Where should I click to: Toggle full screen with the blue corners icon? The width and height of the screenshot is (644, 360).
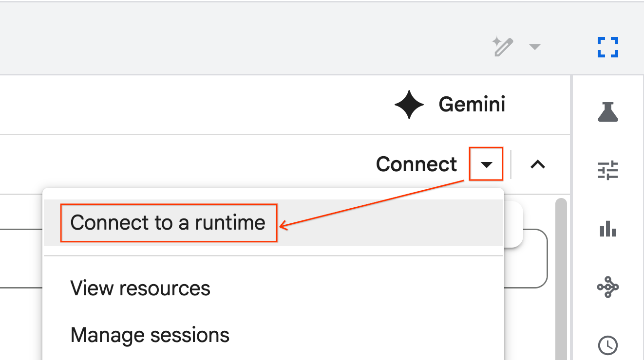point(608,47)
